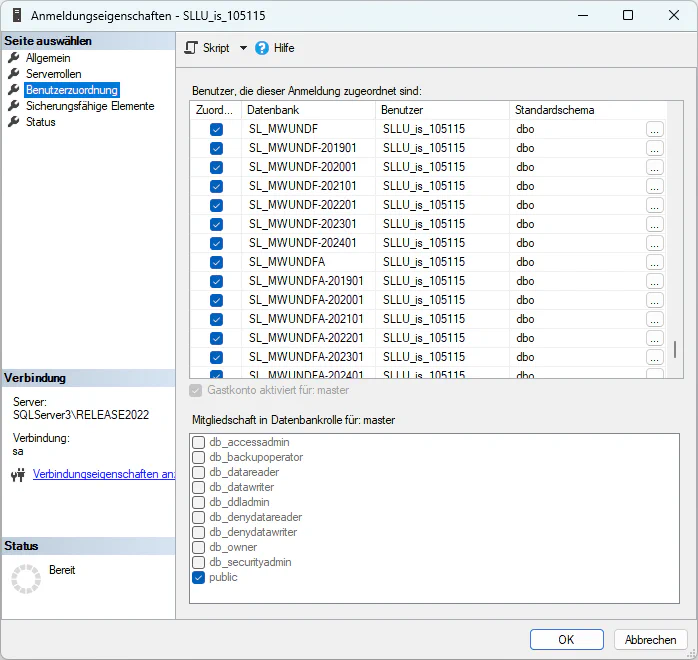Open schema browse button for SL_MWUNDFA row
The width and height of the screenshot is (698, 660).
(x=654, y=262)
